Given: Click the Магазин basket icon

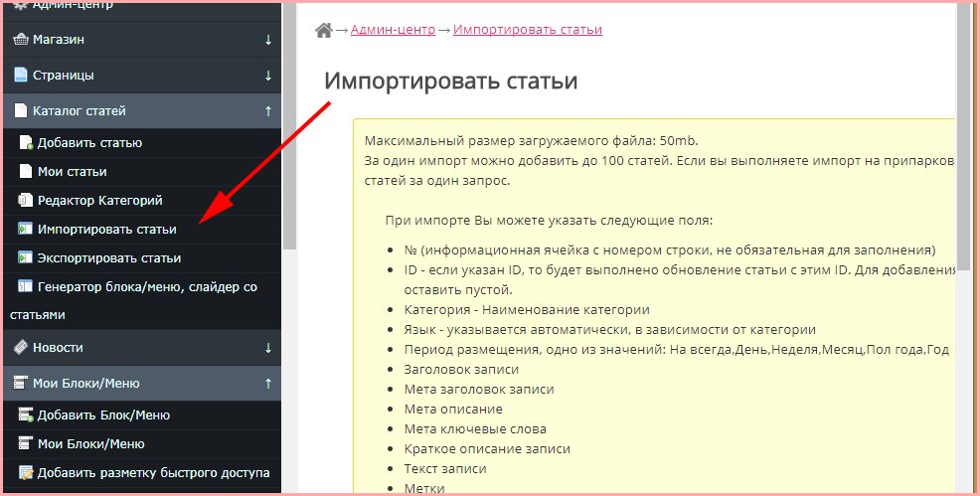Looking at the screenshot, I should (20, 40).
